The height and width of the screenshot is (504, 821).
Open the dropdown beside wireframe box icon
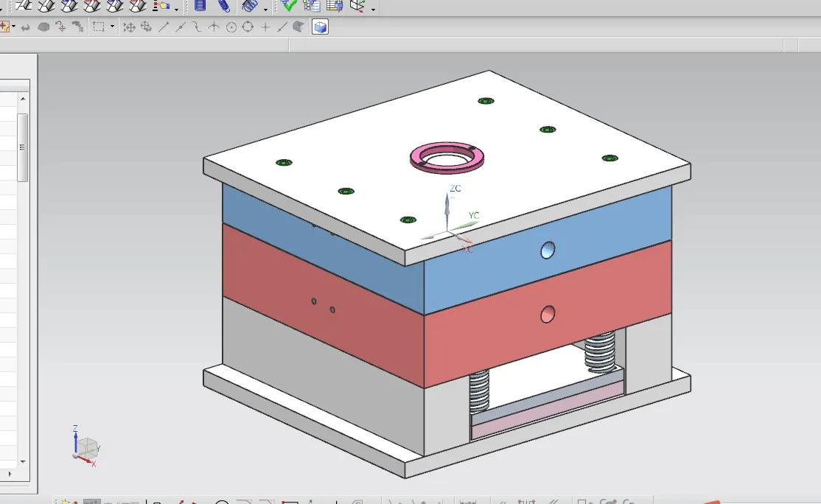(374, 9)
